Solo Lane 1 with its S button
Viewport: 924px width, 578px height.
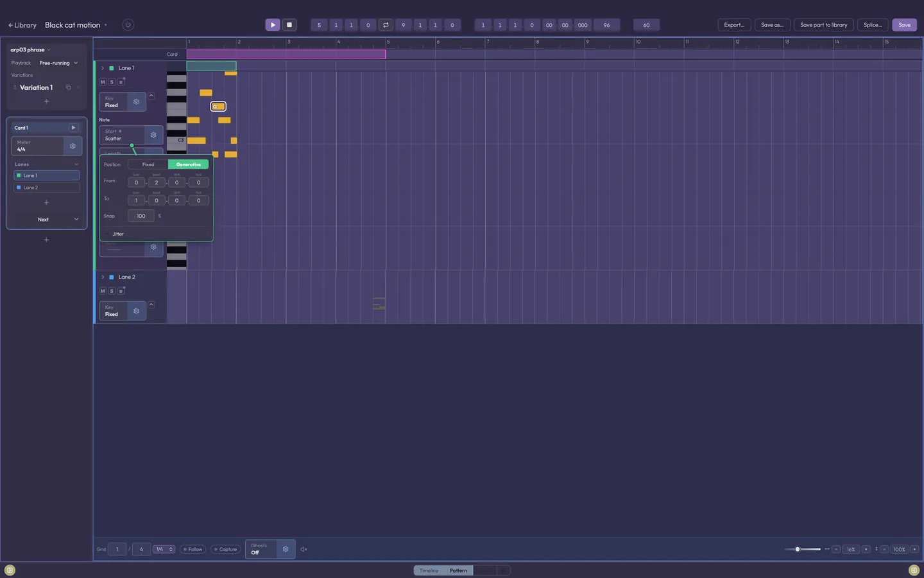[112, 82]
